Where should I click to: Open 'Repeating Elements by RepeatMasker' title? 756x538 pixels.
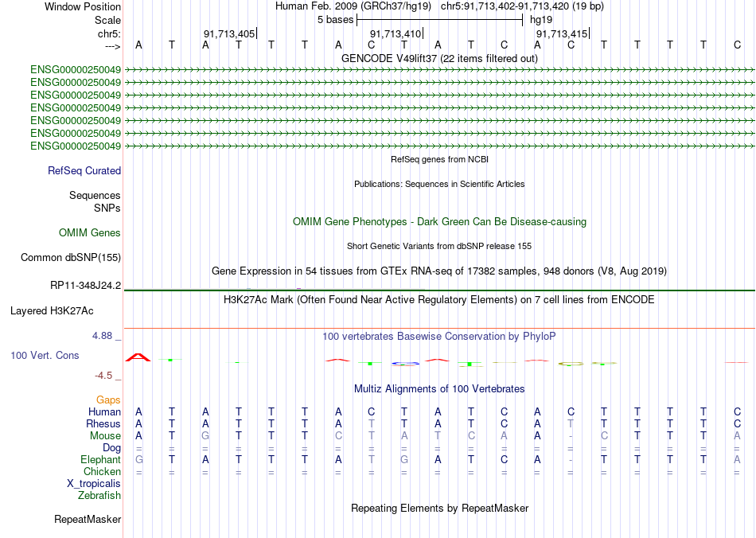(x=439, y=508)
